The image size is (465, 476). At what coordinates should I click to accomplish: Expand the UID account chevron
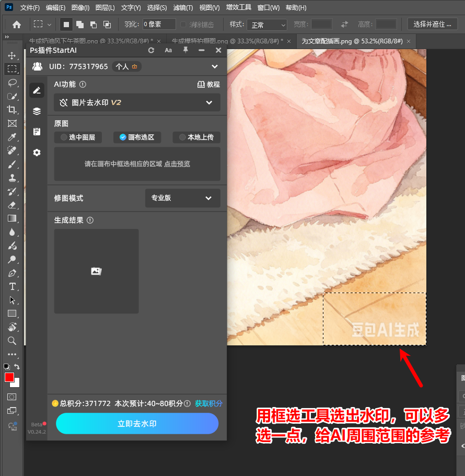tap(215, 66)
